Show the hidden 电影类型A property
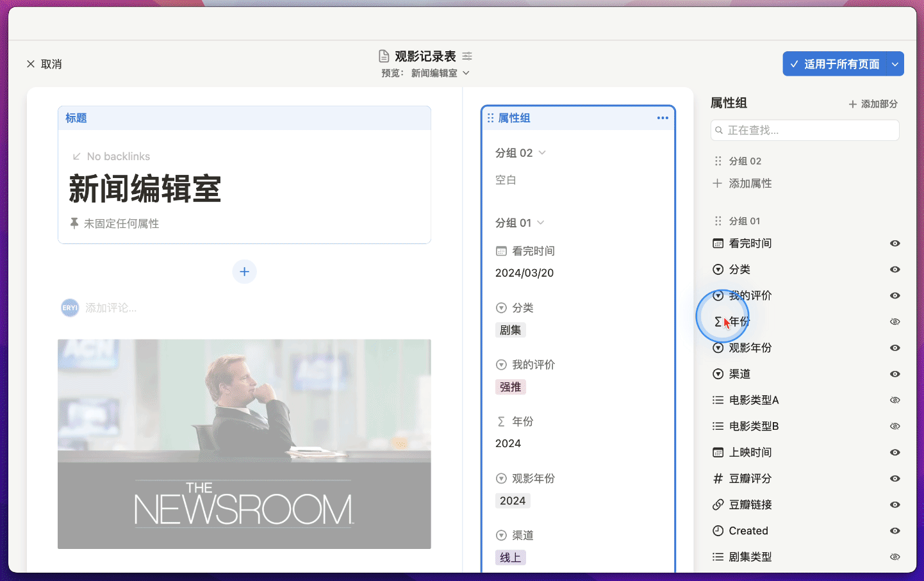 (895, 400)
